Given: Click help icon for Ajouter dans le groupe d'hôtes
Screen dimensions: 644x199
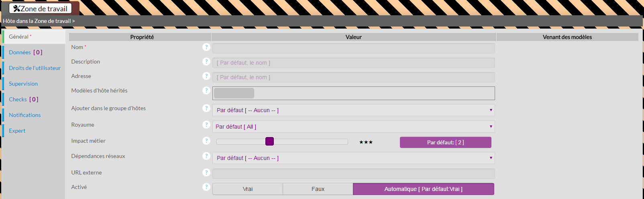Looking at the screenshot, I should [x=206, y=108].
